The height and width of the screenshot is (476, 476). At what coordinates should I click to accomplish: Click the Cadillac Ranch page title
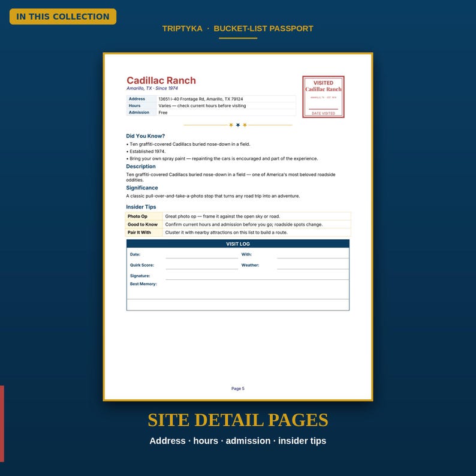[x=161, y=80]
